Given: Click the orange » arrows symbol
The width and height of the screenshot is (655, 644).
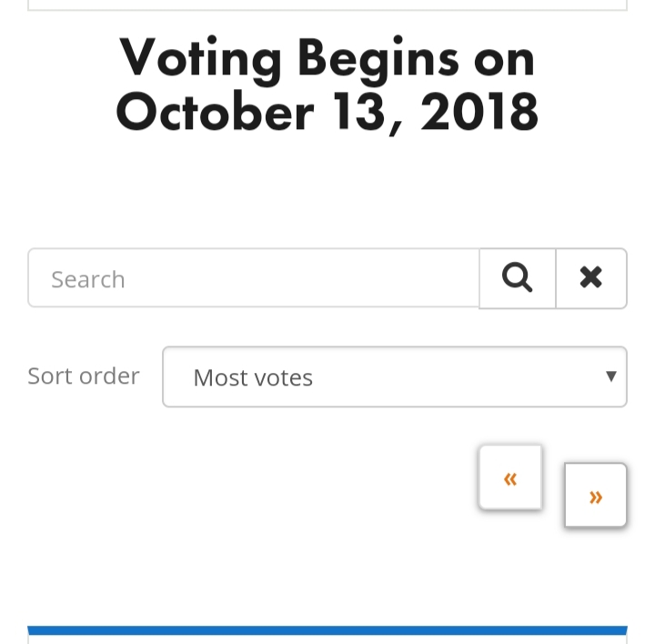Looking at the screenshot, I should pyautogui.click(x=596, y=498).
